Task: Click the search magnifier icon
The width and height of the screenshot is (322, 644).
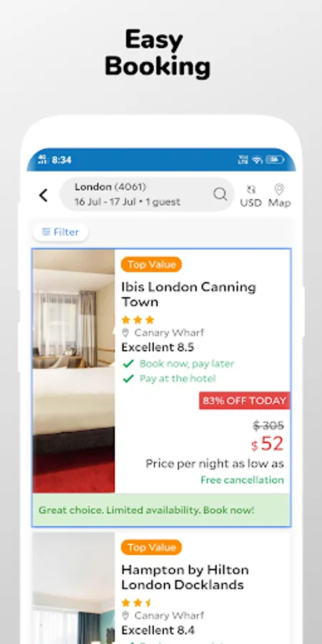Action: (220, 194)
